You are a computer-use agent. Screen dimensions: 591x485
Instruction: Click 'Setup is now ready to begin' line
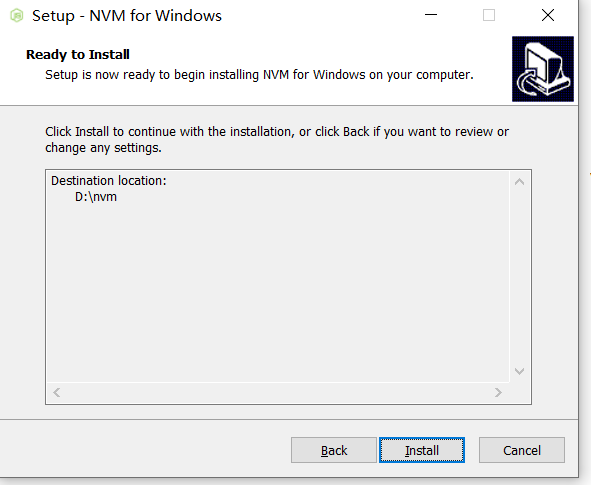coord(259,75)
